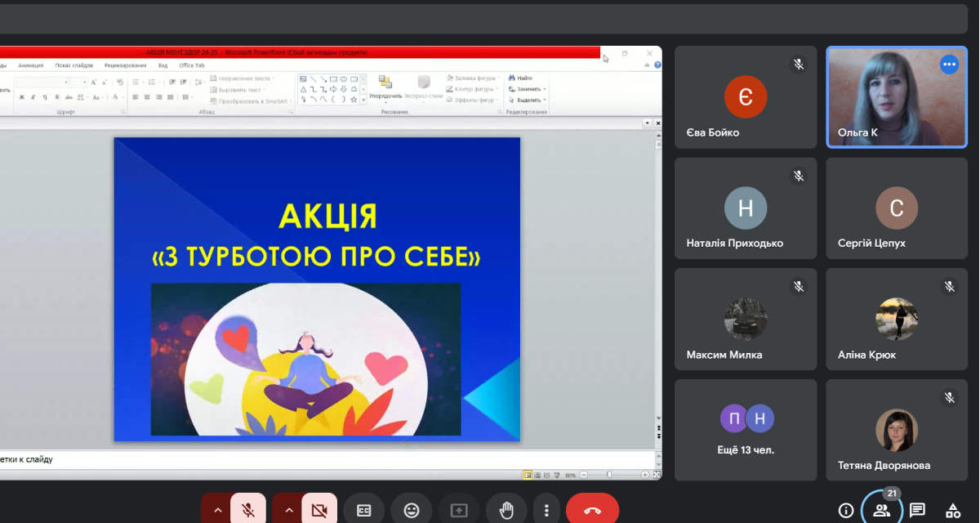980x523 pixels.
Task: Open the activities panel
Action: (x=952, y=511)
